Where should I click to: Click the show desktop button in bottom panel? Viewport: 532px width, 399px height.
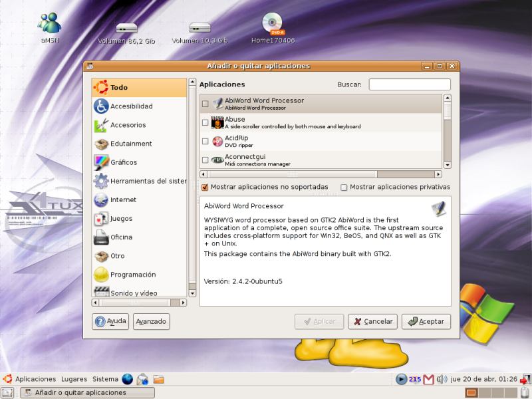click(x=7, y=392)
